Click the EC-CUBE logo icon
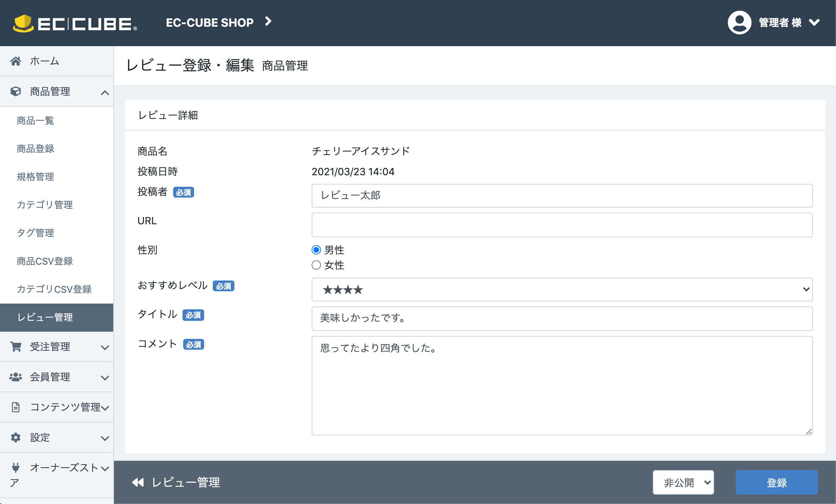The height and width of the screenshot is (504, 836). pos(24,23)
